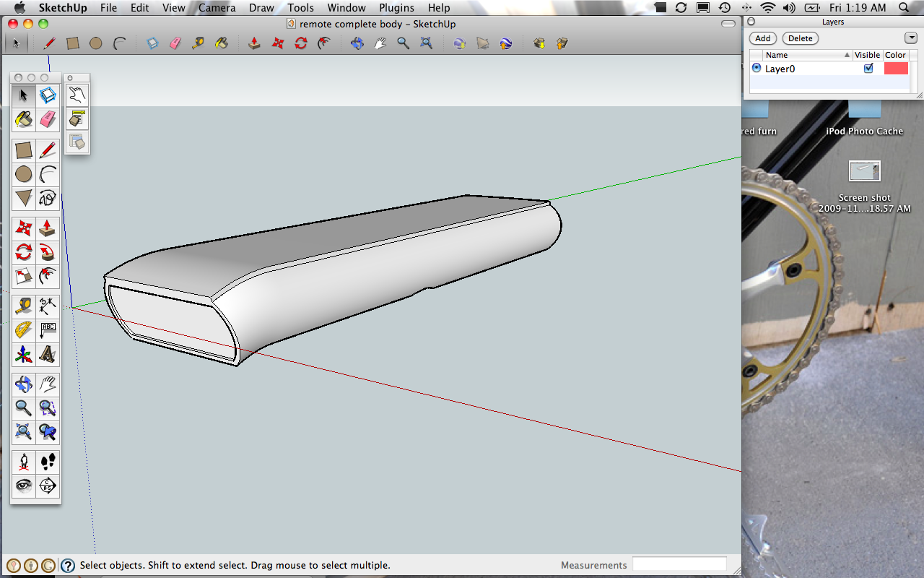Select the Polygon tool in the tool palette
This screenshot has height=578, width=924.
tap(24, 198)
